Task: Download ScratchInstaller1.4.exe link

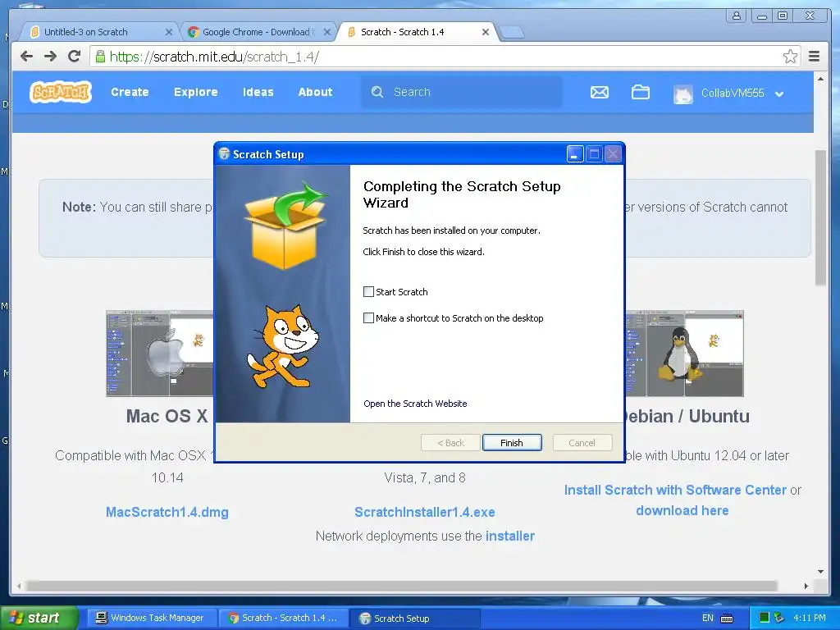Action: pyautogui.click(x=425, y=512)
